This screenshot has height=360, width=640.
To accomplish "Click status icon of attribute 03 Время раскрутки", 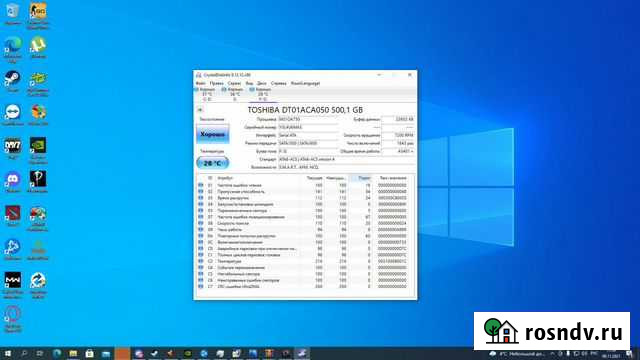I will point(200,198).
